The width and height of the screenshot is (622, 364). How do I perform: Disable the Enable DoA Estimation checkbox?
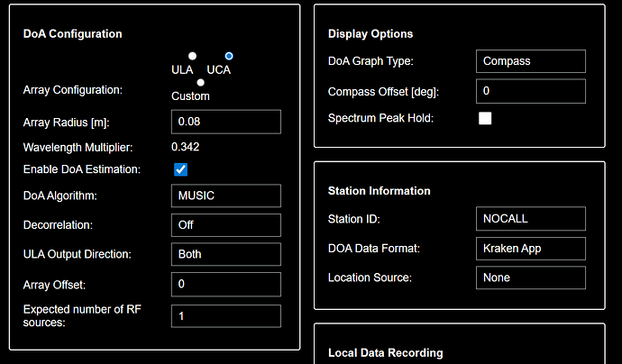pyautogui.click(x=180, y=169)
